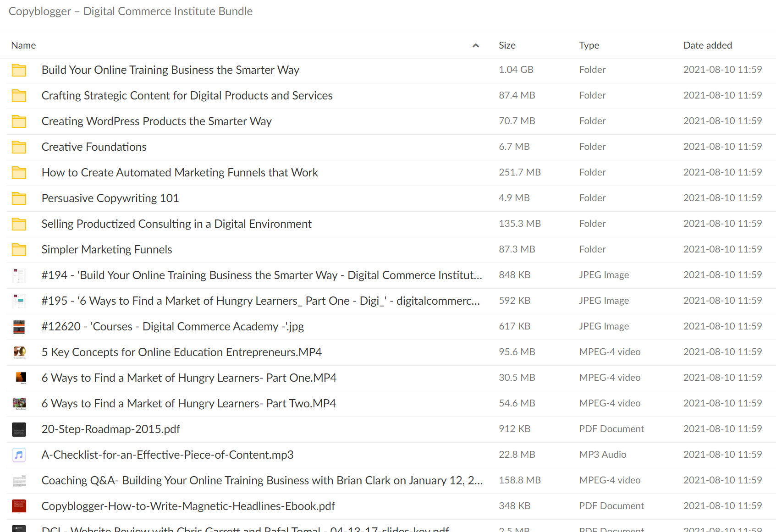Open the Simpler Marketing Funnels folder

pyautogui.click(x=107, y=250)
